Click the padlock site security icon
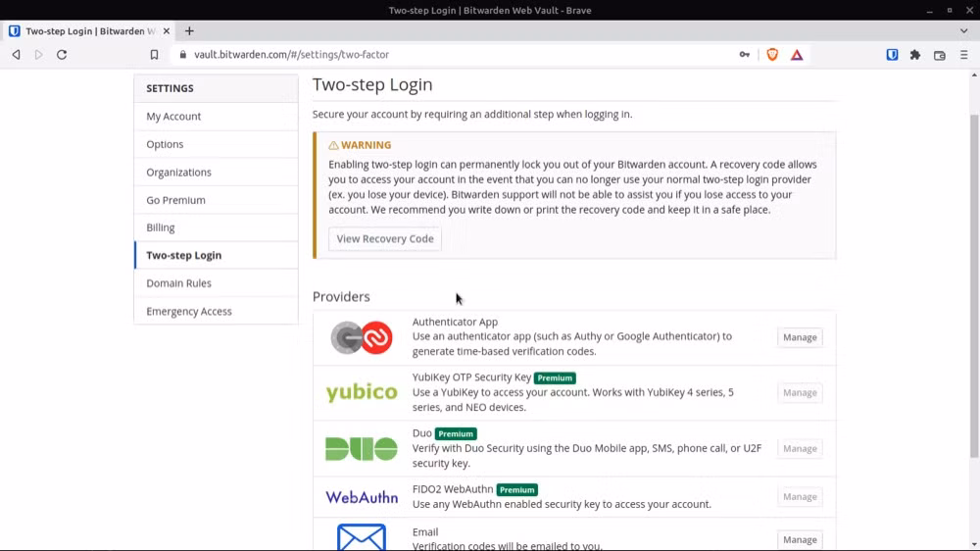Image resolution: width=980 pixels, height=551 pixels. point(182,55)
